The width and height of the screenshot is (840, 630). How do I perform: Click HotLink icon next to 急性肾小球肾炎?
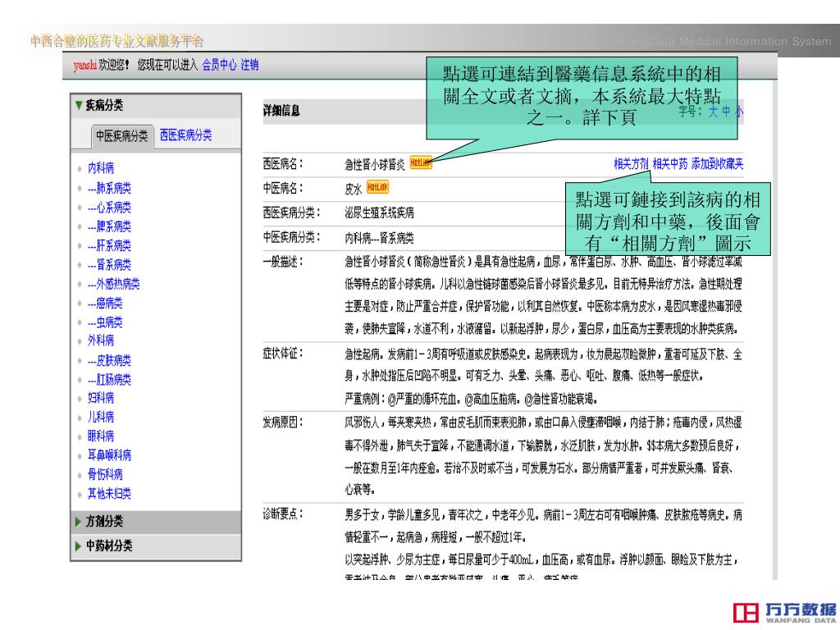click(x=421, y=163)
